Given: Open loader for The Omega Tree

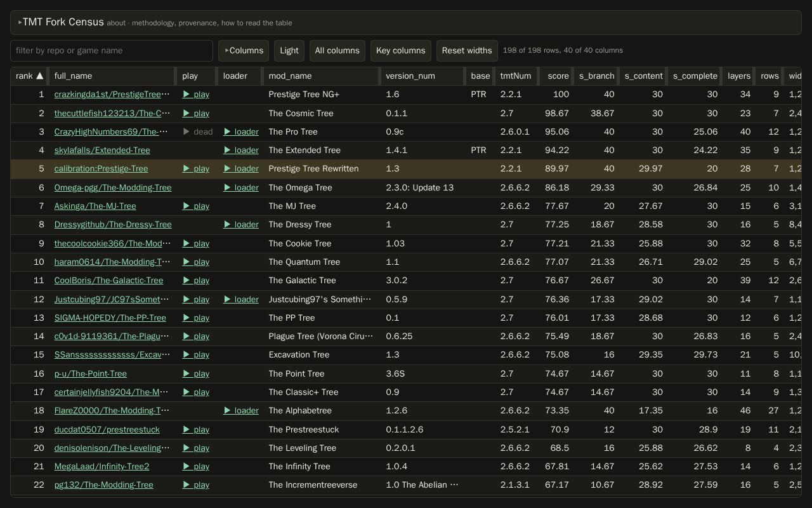Looking at the screenshot, I should tap(241, 187).
